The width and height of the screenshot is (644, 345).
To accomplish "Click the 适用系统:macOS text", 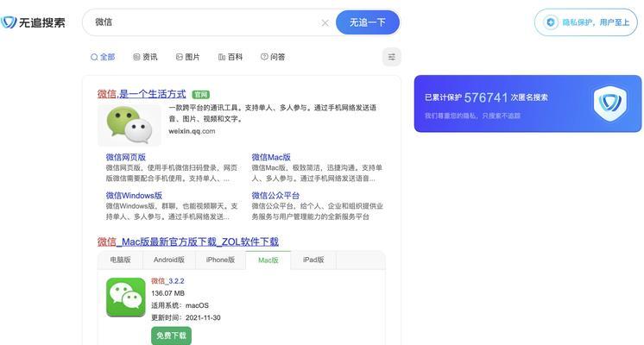I will tap(180, 305).
